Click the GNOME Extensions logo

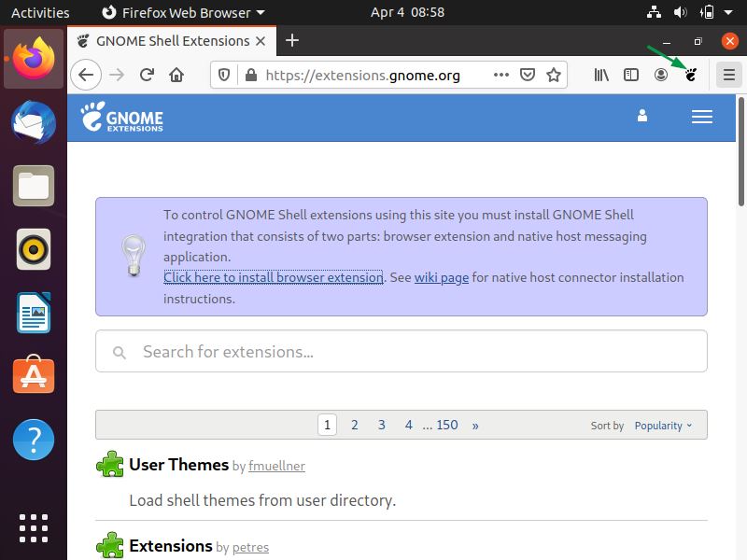point(122,117)
